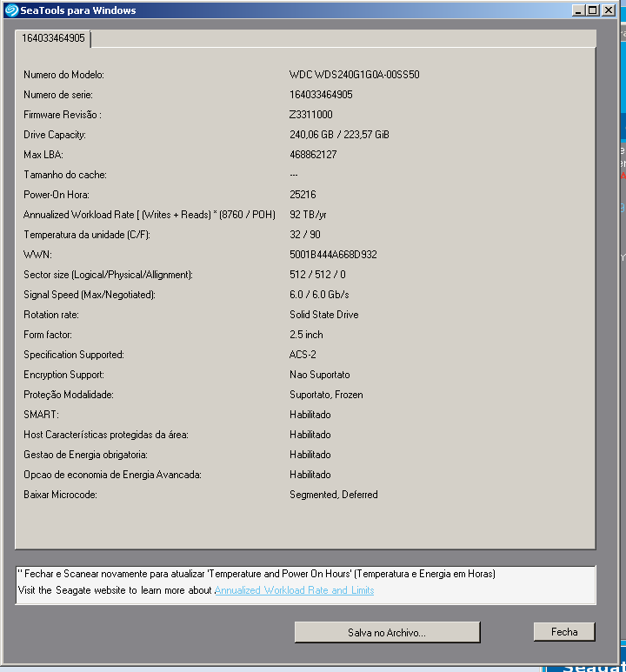
Task: Click firmware value Z3311000
Action: tap(311, 115)
